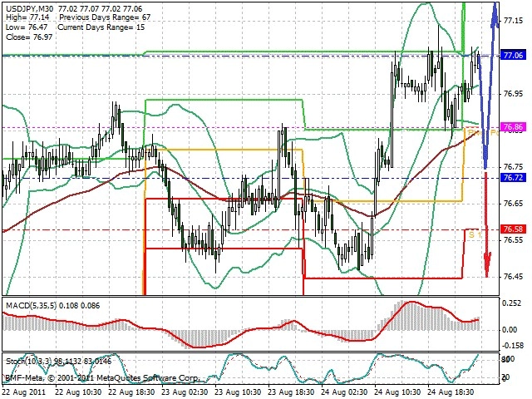The height and width of the screenshot is (399, 532).
Task: Select the magenta 76.86 price label
Action: [x=514, y=127]
